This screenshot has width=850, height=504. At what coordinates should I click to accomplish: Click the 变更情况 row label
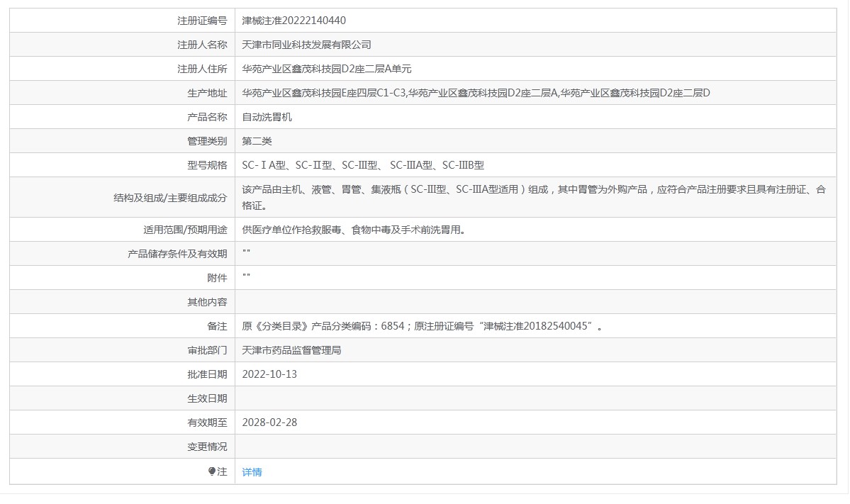click(207, 447)
